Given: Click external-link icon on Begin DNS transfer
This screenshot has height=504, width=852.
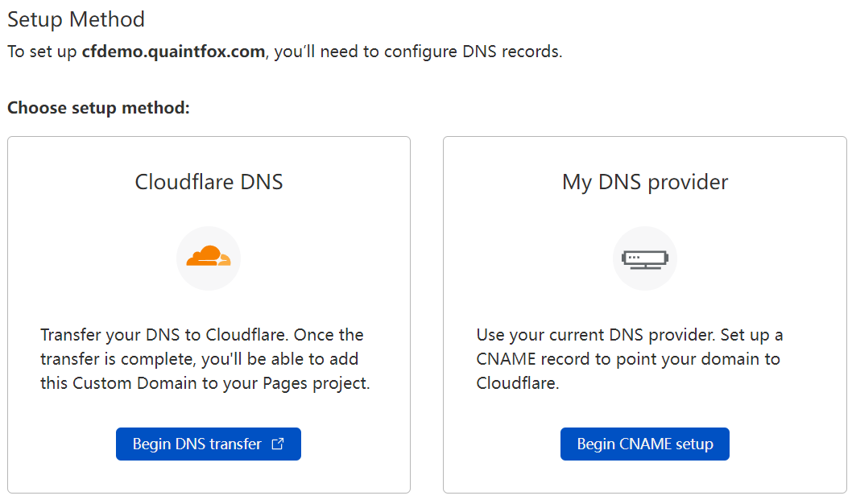Looking at the screenshot, I should click(x=278, y=444).
